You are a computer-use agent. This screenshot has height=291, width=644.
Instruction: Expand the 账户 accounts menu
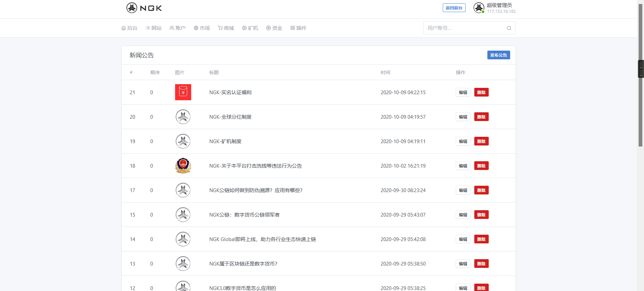[x=177, y=28]
